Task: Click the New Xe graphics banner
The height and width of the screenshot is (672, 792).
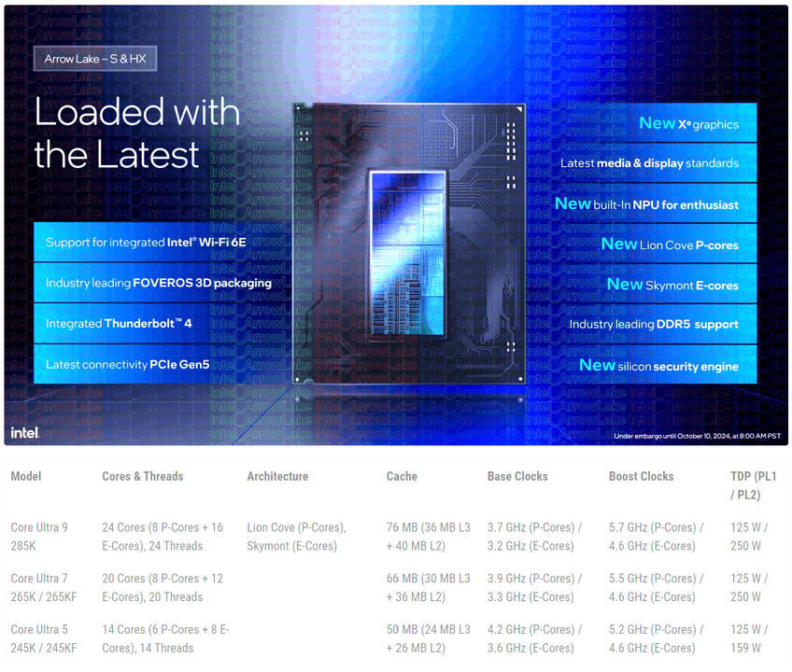Action: [x=688, y=124]
